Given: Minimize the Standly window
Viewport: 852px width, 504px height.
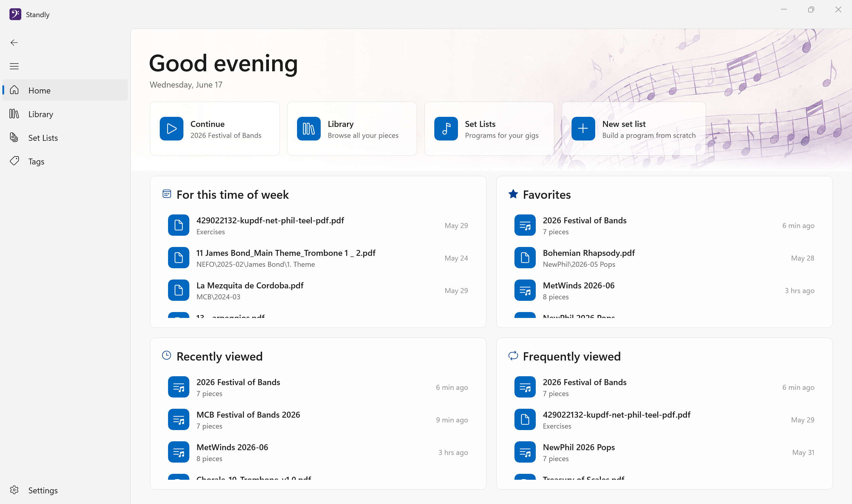Looking at the screenshot, I should (784, 9).
